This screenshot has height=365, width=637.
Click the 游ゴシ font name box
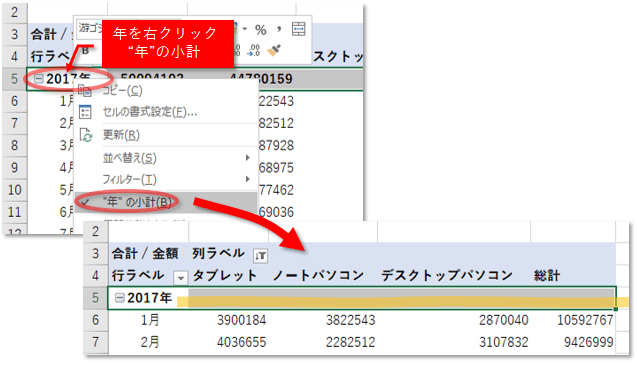tap(90, 28)
